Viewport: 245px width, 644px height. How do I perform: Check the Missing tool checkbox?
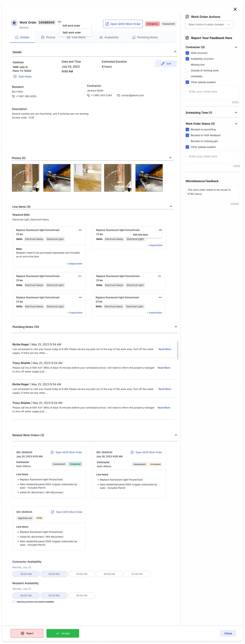click(x=187, y=65)
